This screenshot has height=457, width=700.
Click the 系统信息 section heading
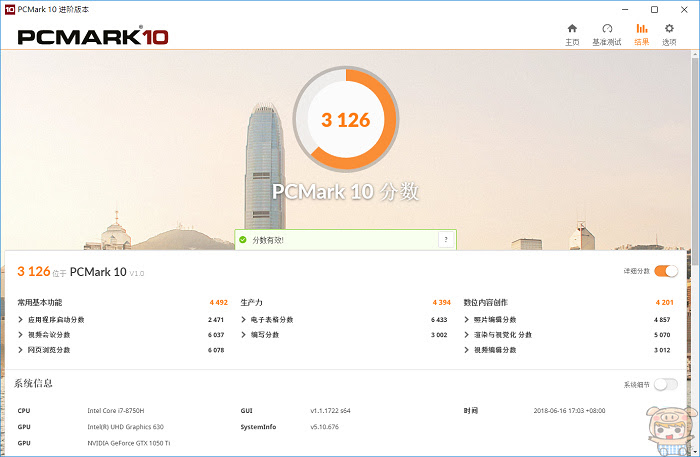pos(33,383)
